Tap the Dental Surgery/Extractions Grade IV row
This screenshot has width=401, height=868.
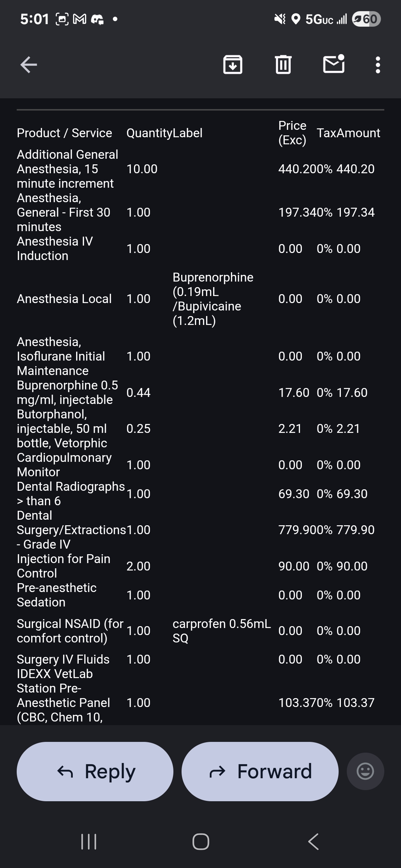71,530
